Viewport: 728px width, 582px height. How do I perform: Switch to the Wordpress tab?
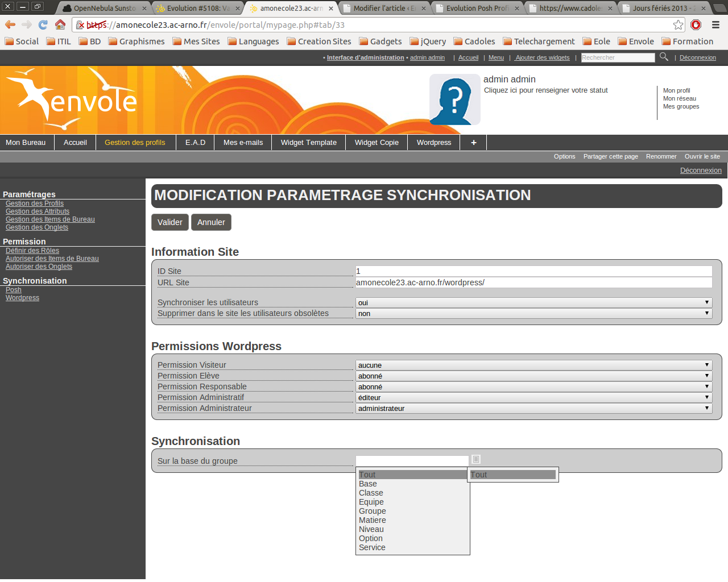433,143
